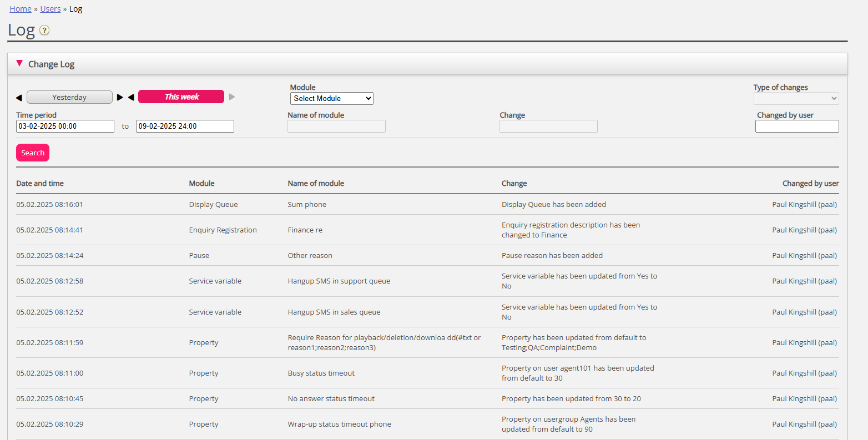Click the time period end date field
The image size is (868, 440).
click(185, 127)
